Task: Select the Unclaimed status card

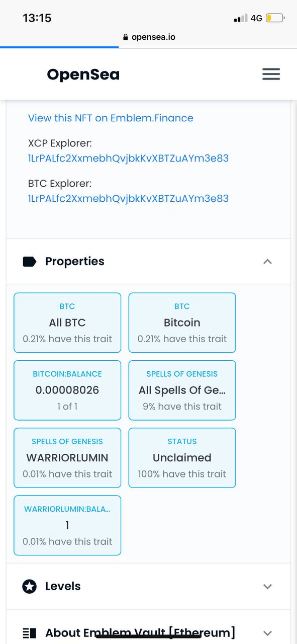Action: click(182, 458)
